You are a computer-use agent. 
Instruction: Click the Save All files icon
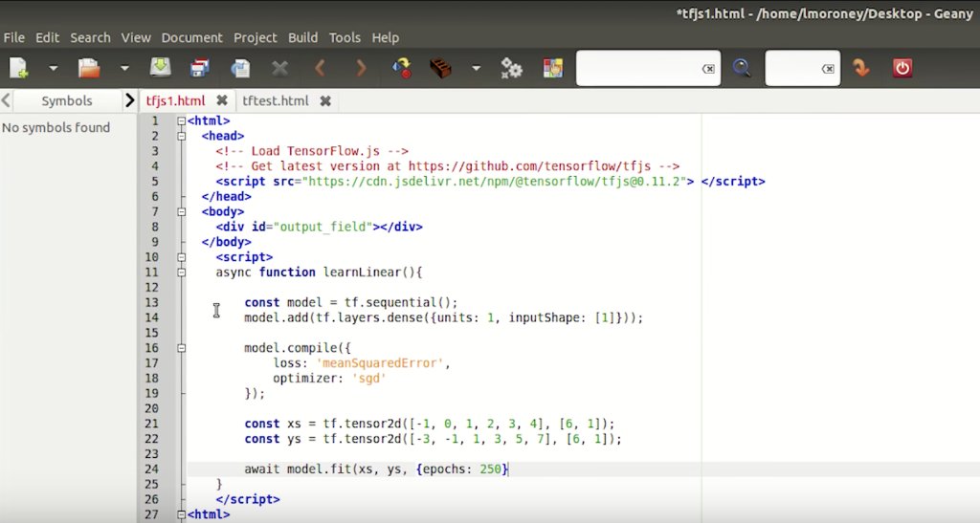tap(200, 67)
